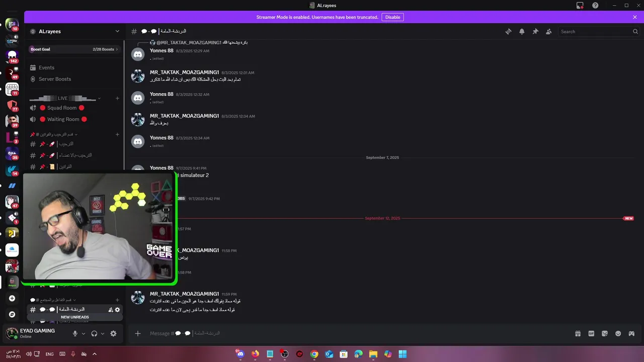The width and height of the screenshot is (644, 362).
Task: Join the Waiting Room voice channel
Action: click(x=74, y=119)
